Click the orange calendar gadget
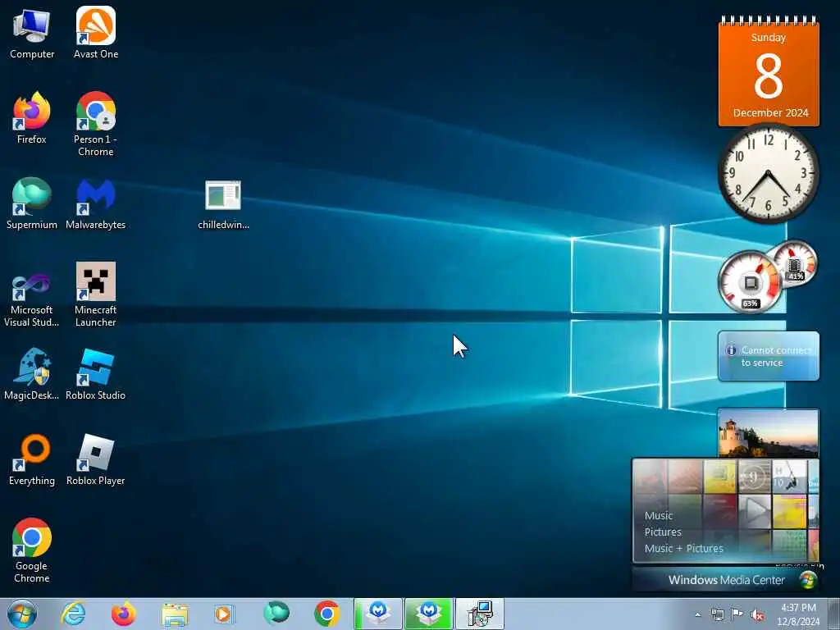 (769, 71)
